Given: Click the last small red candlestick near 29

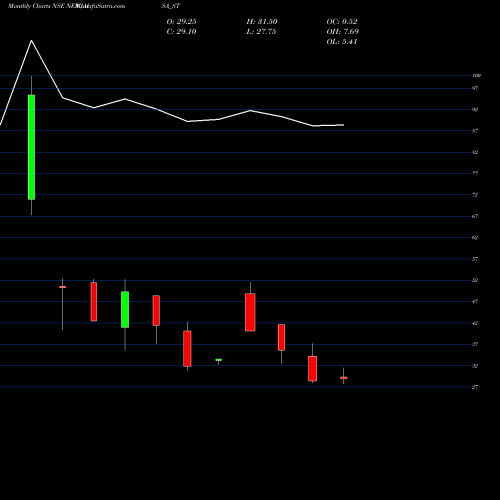Looking at the screenshot, I should tap(344, 378).
